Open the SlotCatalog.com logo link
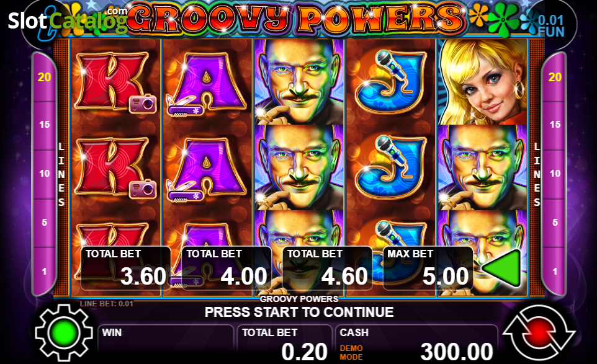 [68, 20]
